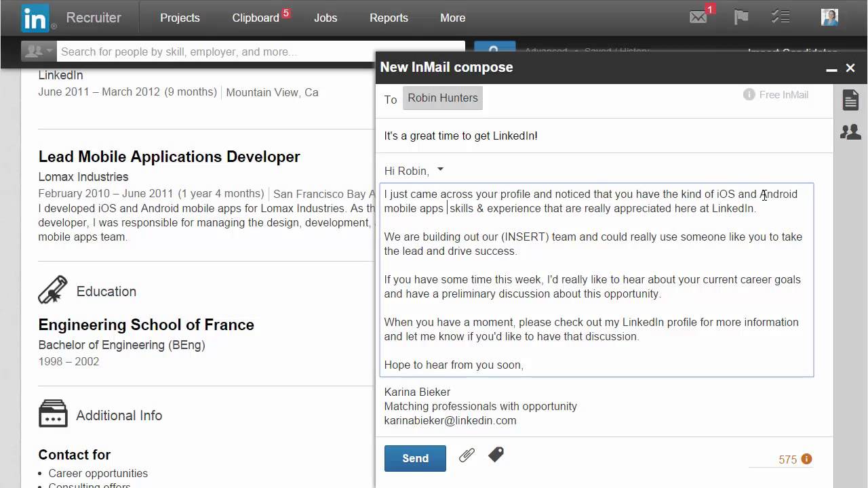Click the red inbox badge showing 1

710,9
